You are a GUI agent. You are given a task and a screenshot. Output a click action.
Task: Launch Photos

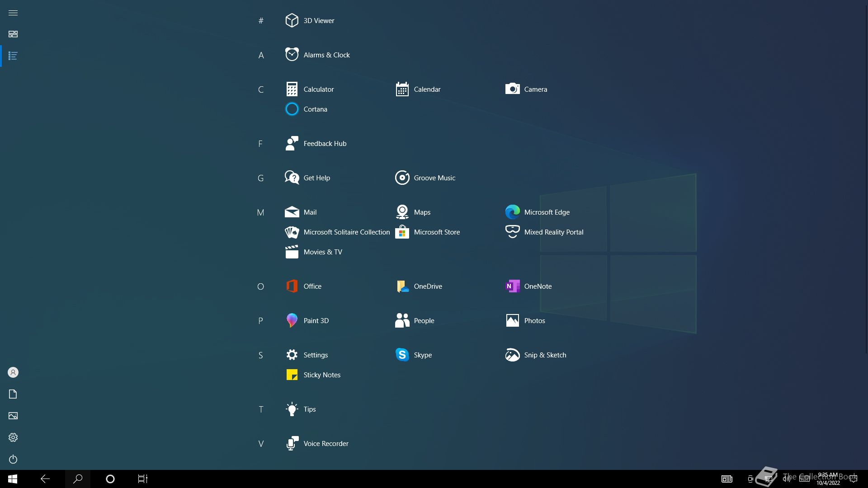click(x=525, y=321)
